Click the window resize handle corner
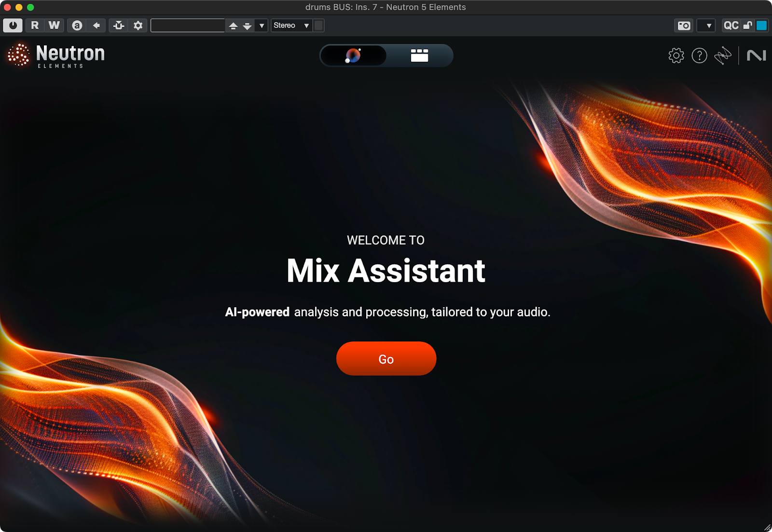Image resolution: width=772 pixels, height=532 pixels. coord(767,527)
